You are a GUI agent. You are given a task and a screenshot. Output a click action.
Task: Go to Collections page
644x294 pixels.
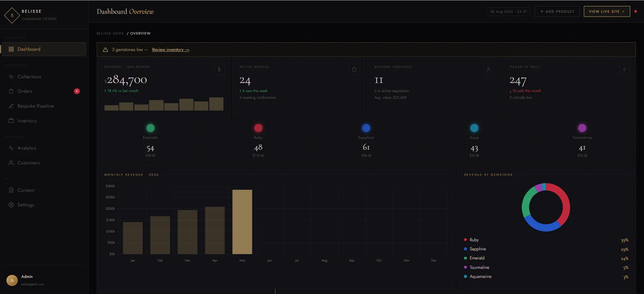click(x=44, y=77)
